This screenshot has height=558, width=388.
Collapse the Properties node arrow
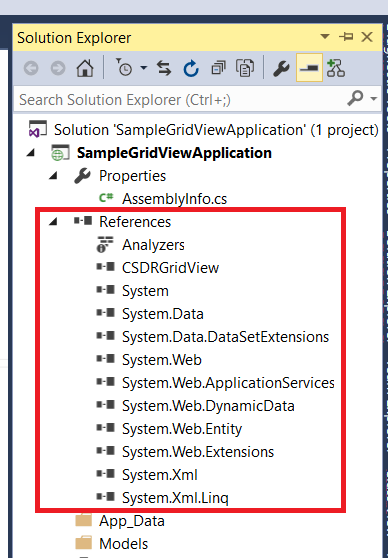point(53,176)
